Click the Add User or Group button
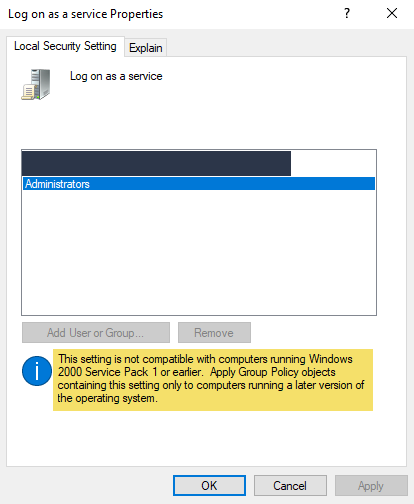Screen dimensions: 414x504 point(96,332)
